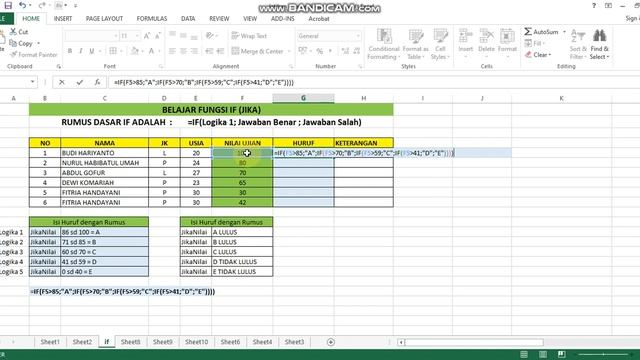Click the horizontal scrollbar track
Viewport: 640px width, 360px height.
pyautogui.click(x=473, y=342)
